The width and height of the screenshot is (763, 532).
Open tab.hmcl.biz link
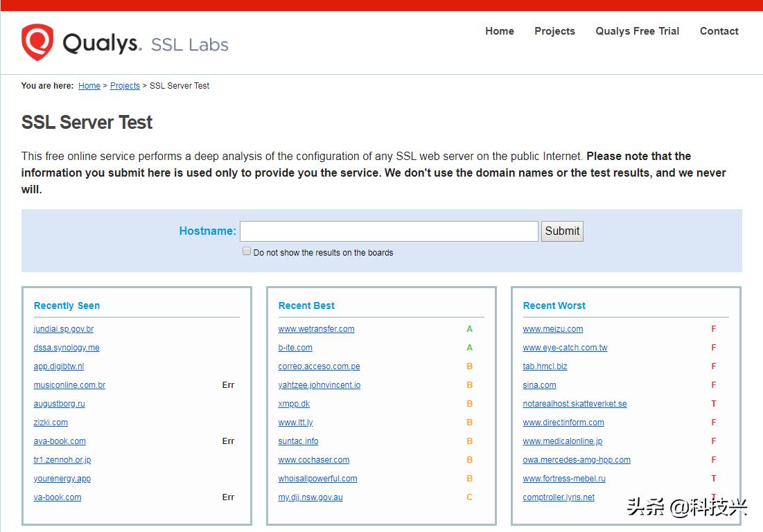[545, 366]
